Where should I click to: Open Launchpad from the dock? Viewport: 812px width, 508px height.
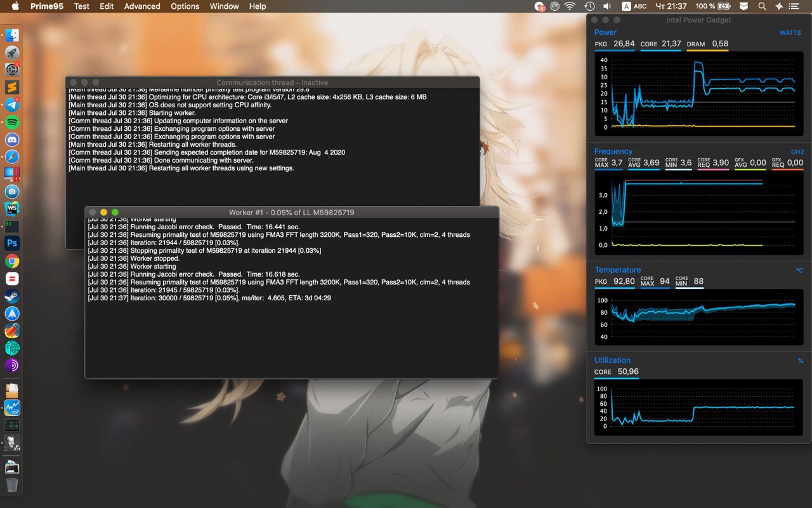coord(12,52)
